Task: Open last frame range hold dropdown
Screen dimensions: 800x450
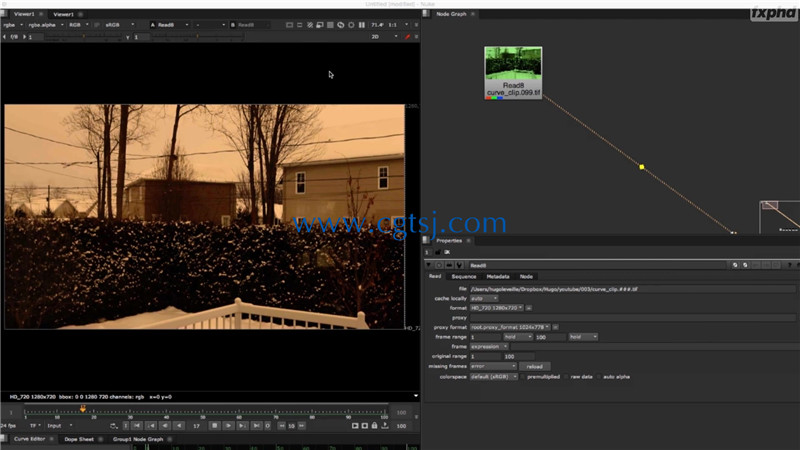Action: (x=583, y=337)
